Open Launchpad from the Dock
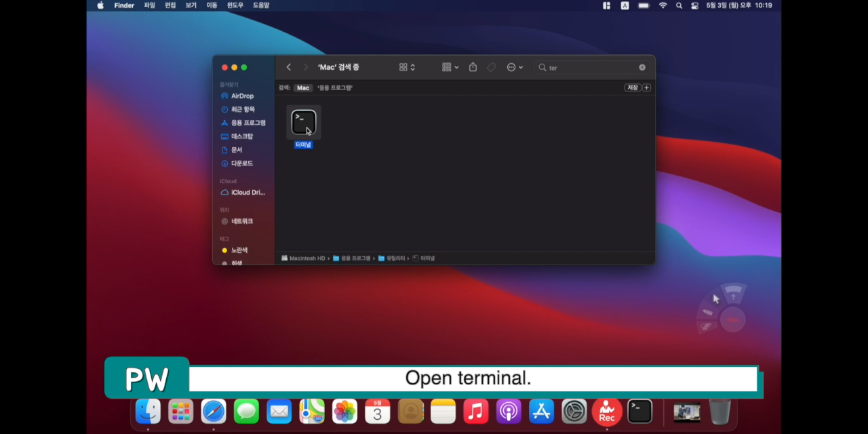Screen dimensions: 868x434 coord(180,411)
